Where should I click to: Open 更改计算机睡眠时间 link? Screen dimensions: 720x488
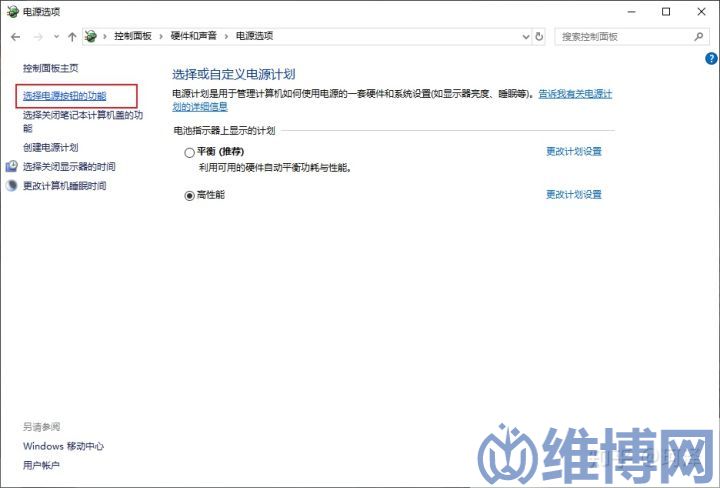click(x=65, y=185)
